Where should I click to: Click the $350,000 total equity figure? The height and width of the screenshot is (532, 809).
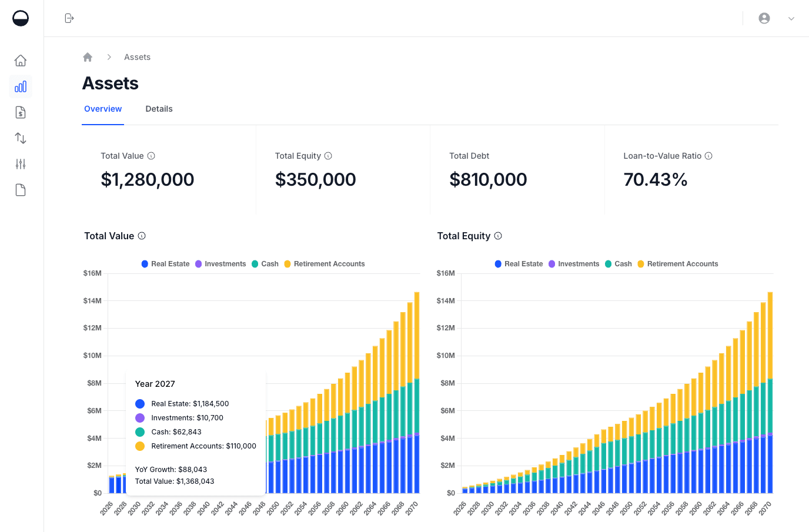tap(316, 179)
